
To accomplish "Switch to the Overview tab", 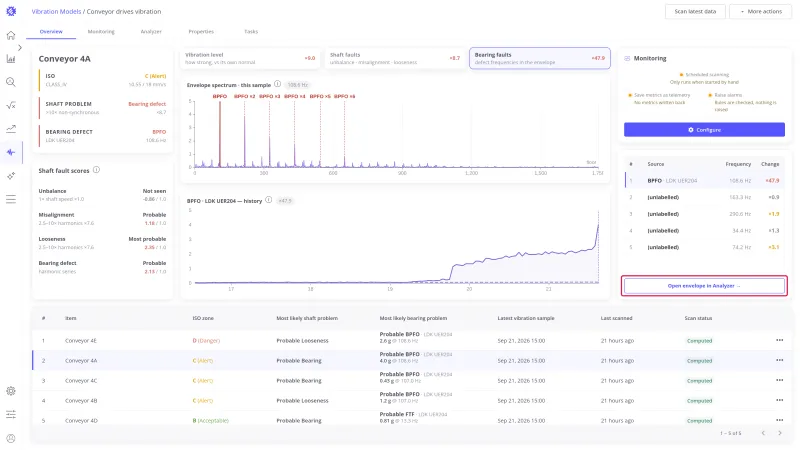I will pos(51,32).
